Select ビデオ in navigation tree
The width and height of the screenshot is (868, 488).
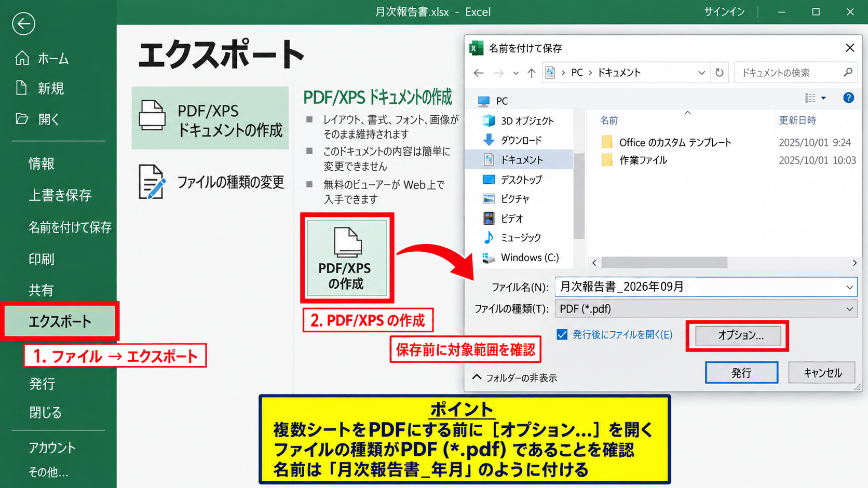(503, 219)
